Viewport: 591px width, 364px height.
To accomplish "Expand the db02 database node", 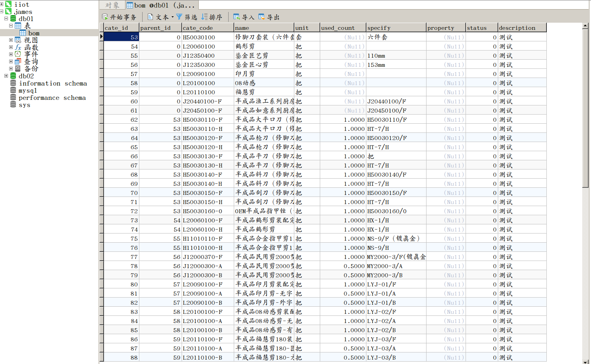I will point(6,76).
